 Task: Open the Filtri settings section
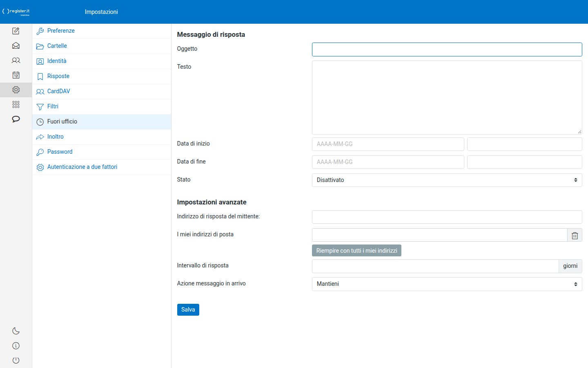(102, 107)
